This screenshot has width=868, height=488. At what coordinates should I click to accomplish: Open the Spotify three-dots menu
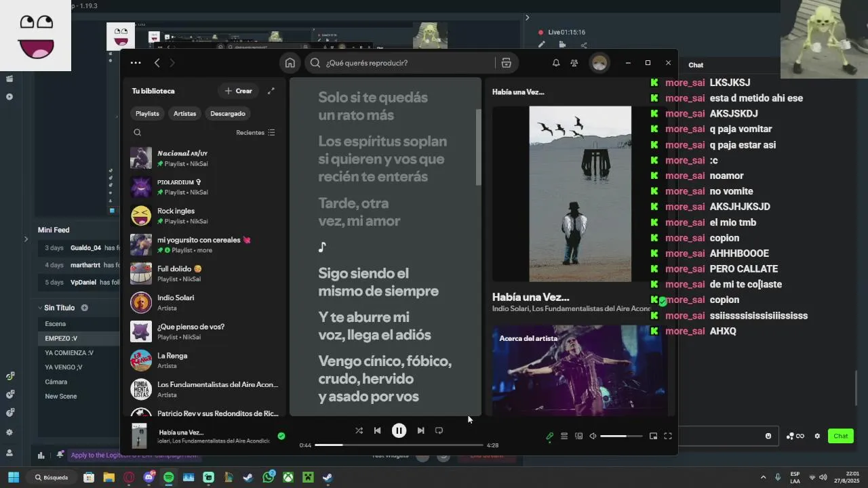click(x=136, y=63)
